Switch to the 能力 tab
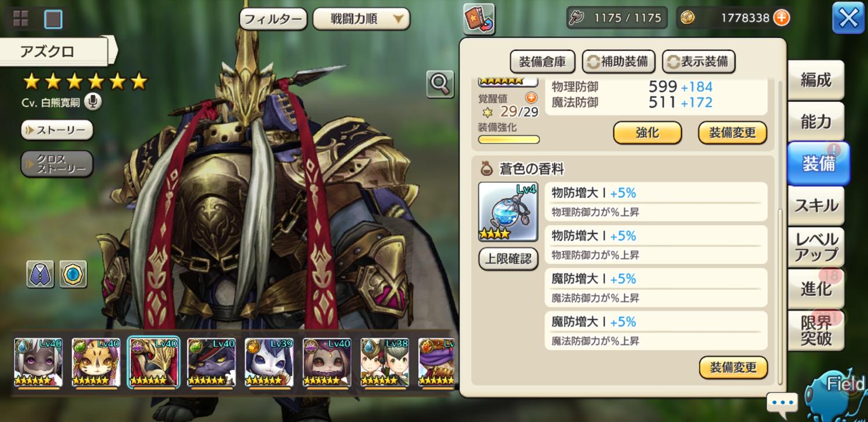The width and height of the screenshot is (868, 422). point(816,121)
